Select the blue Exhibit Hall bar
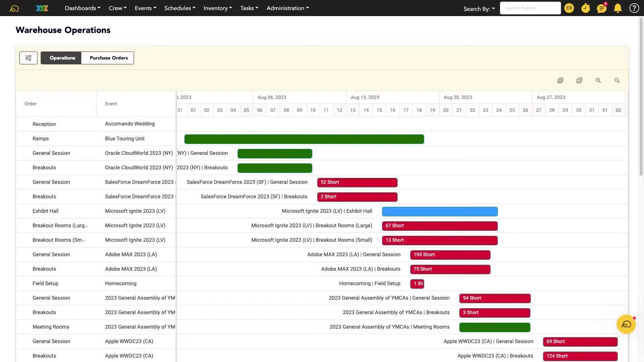Screen dimensions: 644x362 pyautogui.click(x=440, y=212)
